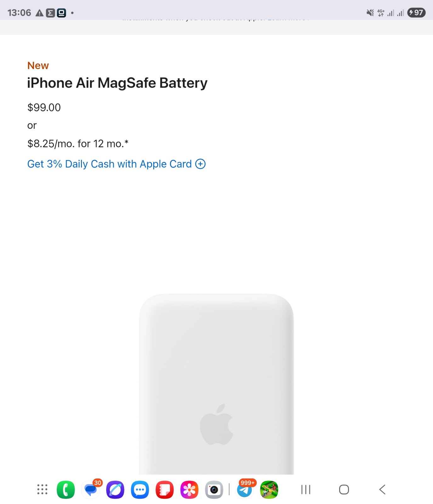Launch the green Phone app
The image size is (433, 504).
[66, 490]
